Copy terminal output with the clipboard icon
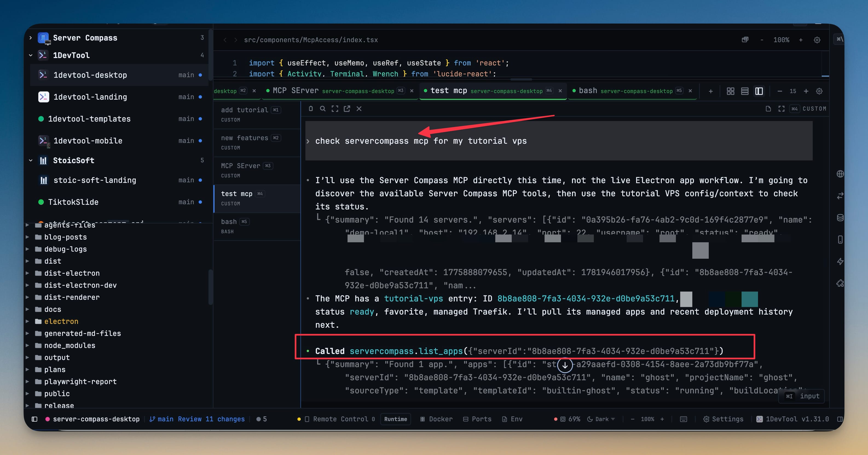 coord(311,108)
